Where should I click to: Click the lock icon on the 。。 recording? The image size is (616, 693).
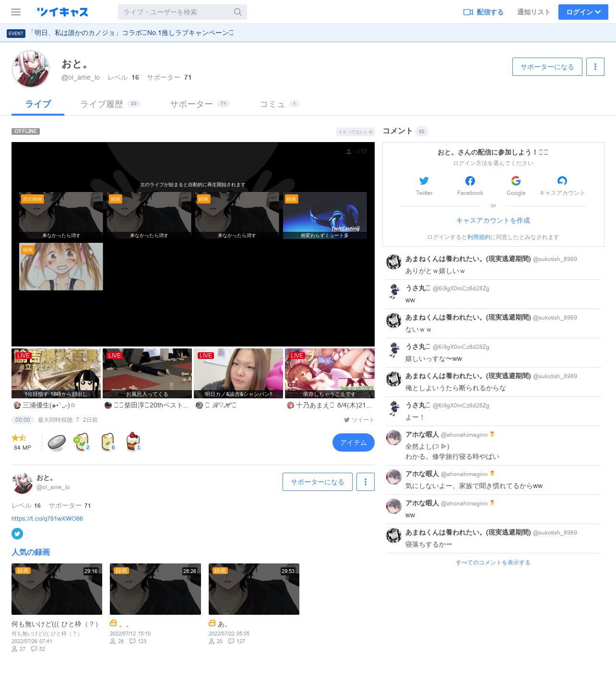coord(113,623)
